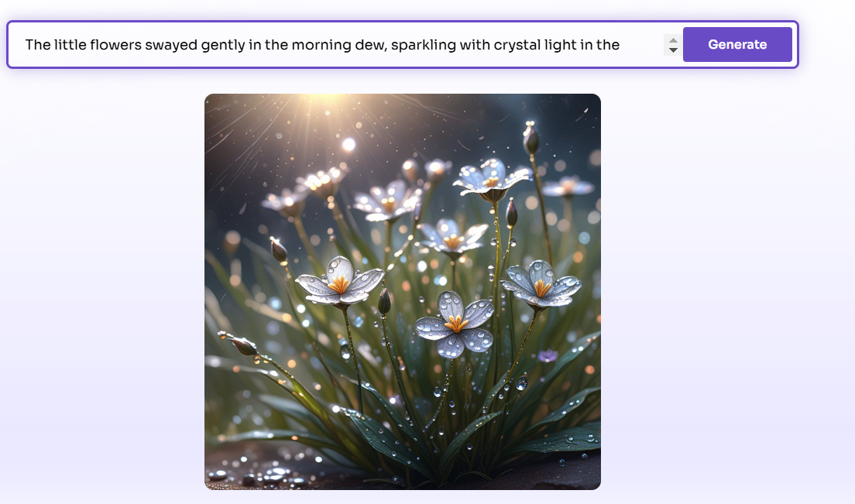Open the generated dewy flowers image
Image resolution: width=855 pixels, height=504 pixels.
pos(403,292)
